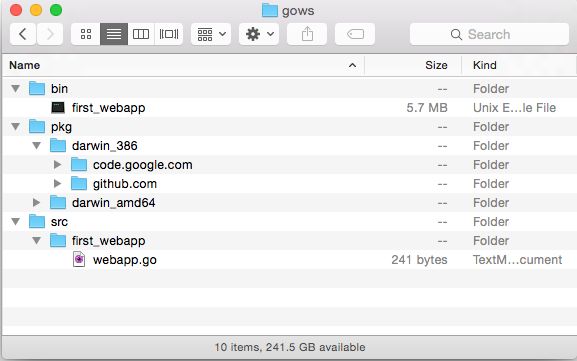Open the item arrangement dropdown
The width and height of the screenshot is (577, 361).
tap(211, 34)
